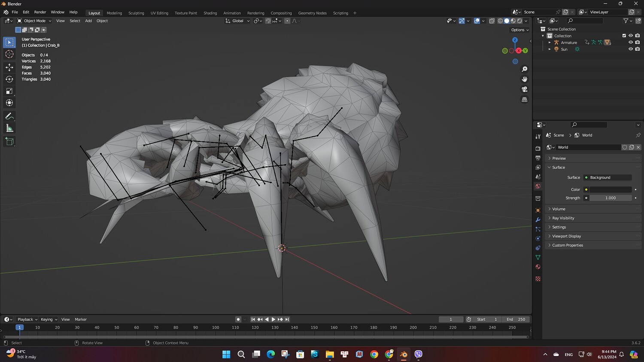The width and height of the screenshot is (644, 362).
Task: Click the world Color swatch
Action: click(x=610, y=189)
